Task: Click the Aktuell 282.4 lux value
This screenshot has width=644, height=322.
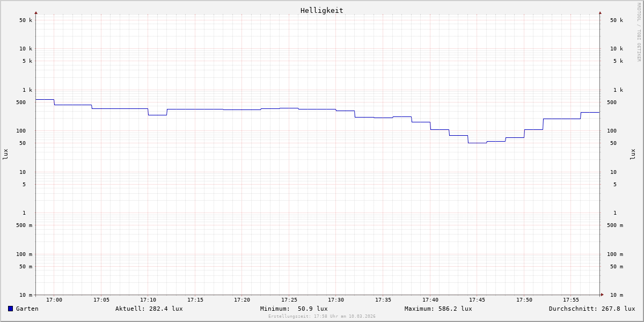Action: (149, 309)
